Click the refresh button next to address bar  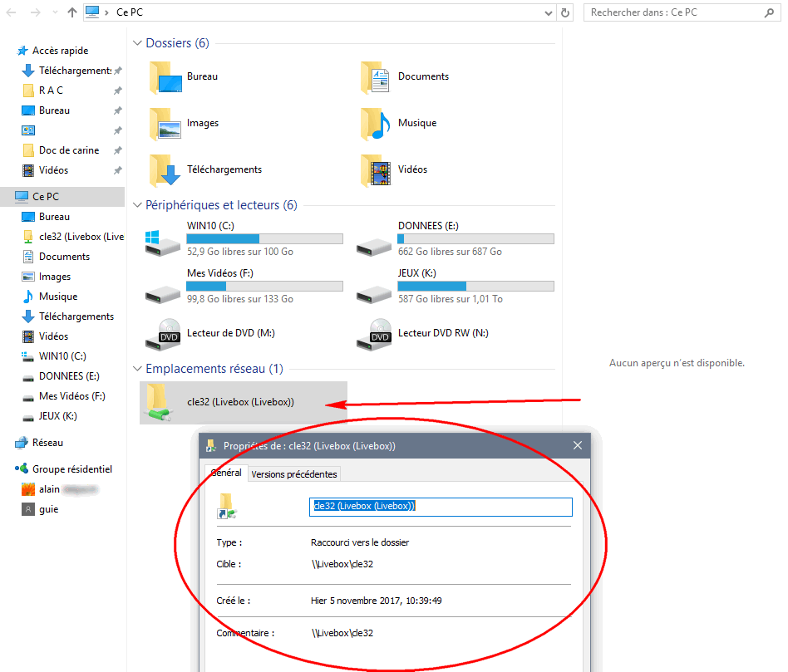[565, 12]
